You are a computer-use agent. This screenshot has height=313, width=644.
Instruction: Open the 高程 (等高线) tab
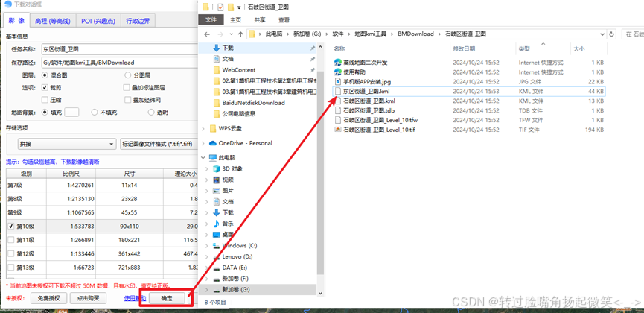pyautogui.click(x=53, y=21)
